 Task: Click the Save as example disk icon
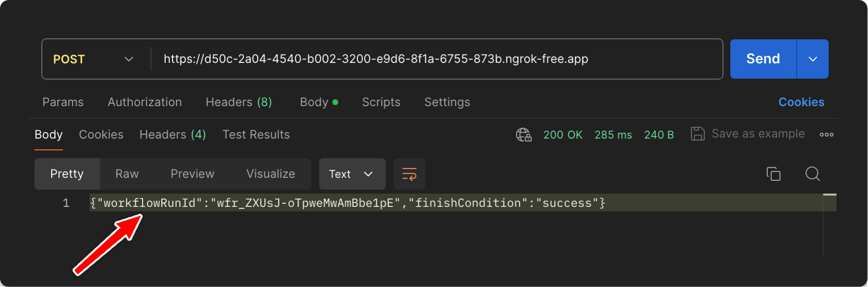point(697,134)
